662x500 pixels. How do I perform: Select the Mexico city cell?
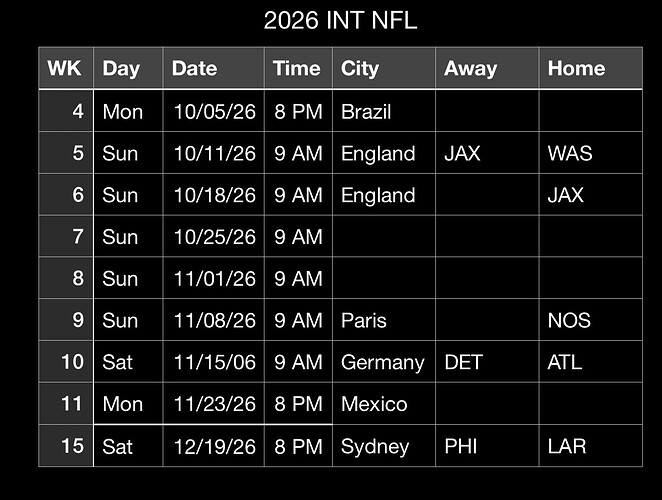pos(374,405)
